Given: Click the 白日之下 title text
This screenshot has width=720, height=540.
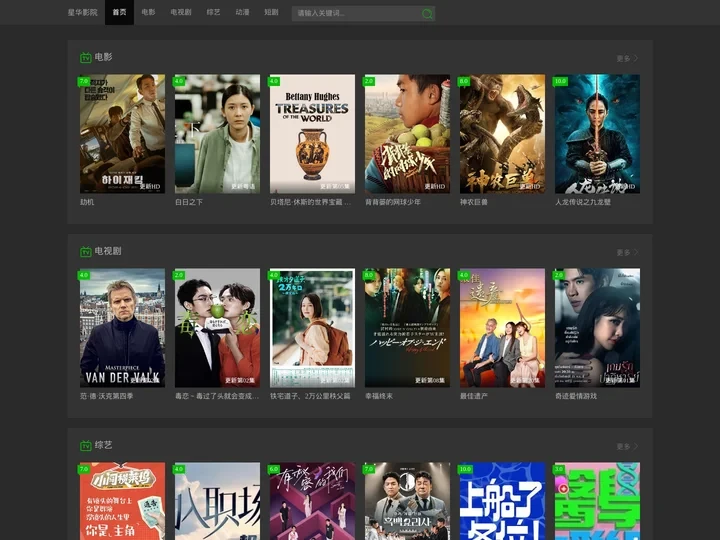Looking at the screenshot, I should [x=189, y=202].
